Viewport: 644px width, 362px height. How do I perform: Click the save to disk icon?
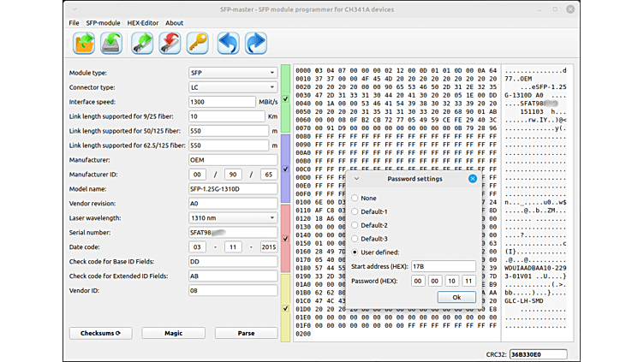tap(111, 43)
